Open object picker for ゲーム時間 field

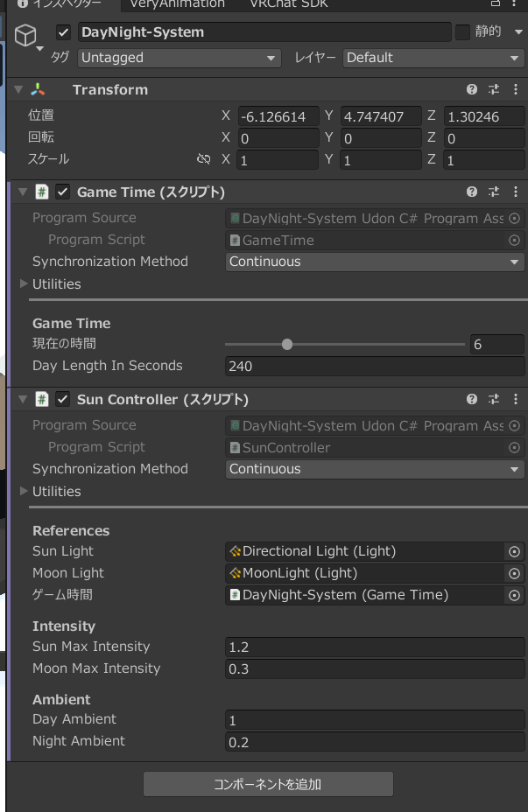[x=514, y=596]
